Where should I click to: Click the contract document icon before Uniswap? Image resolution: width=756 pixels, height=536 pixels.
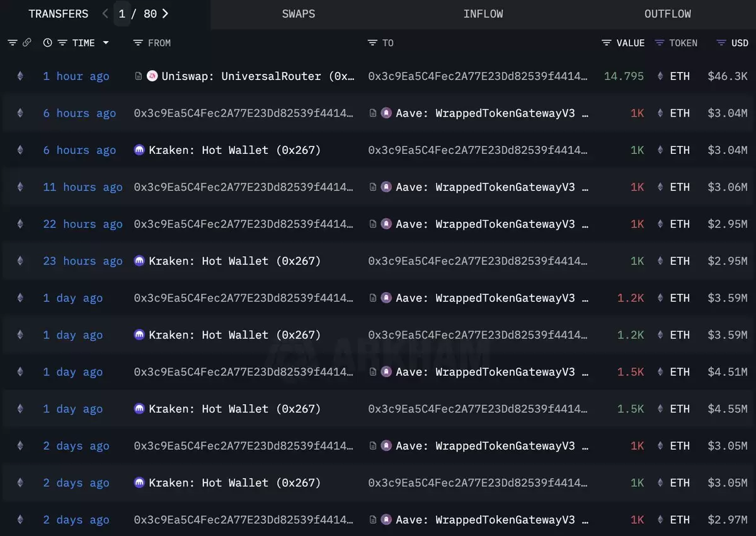coord(139,76)
